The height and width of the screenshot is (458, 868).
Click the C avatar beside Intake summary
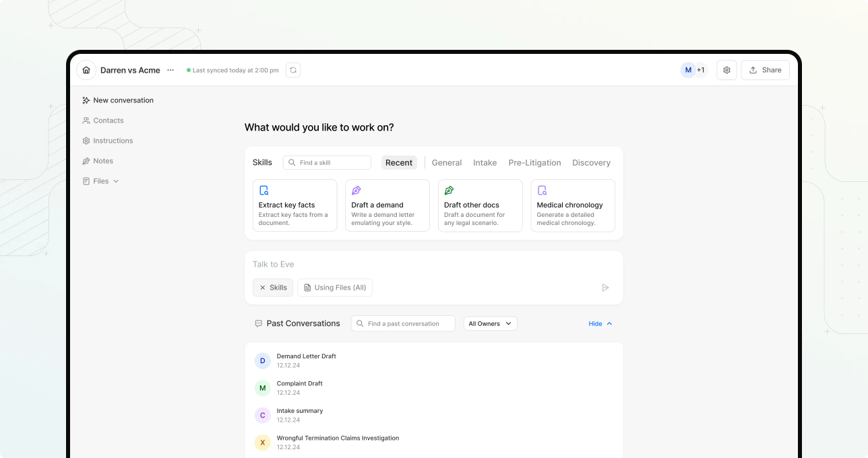pos(262,416)
